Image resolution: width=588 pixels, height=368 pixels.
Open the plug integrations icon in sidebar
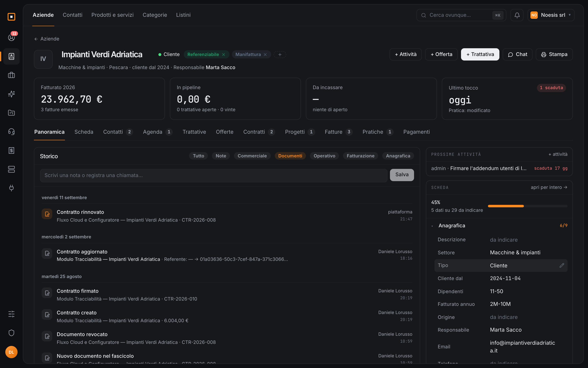(11, 188)
